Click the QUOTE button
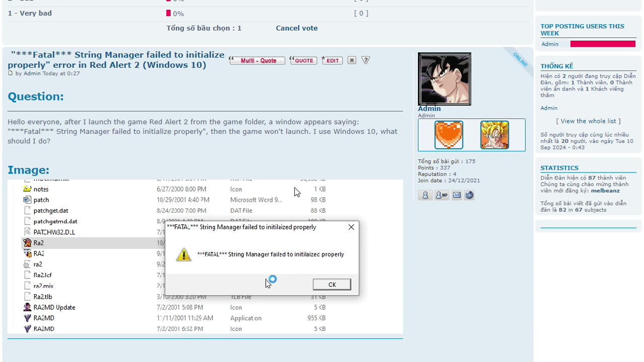Viewport: 644px width, 362px height. [x=302, y=60]
